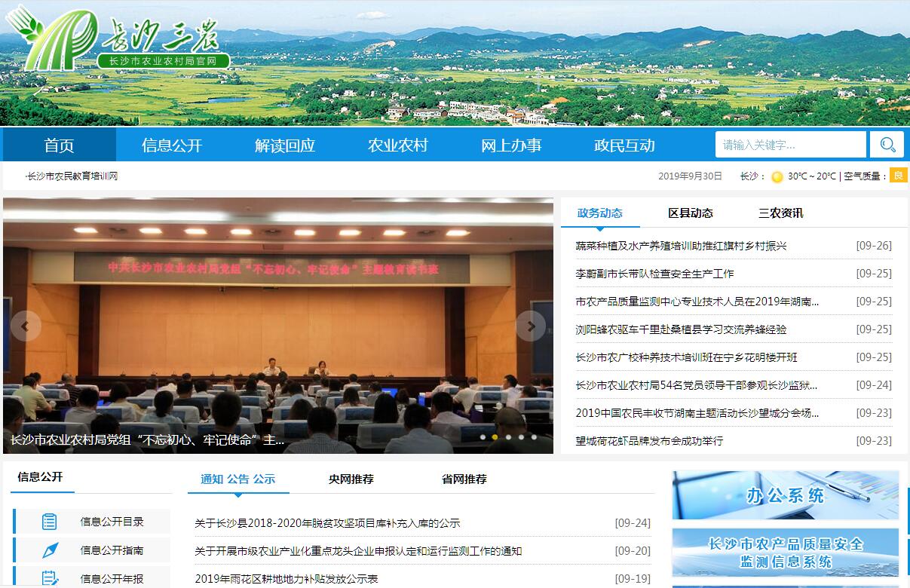Open the 网上办事 navigation menu
910x588 pixels.
511,145
